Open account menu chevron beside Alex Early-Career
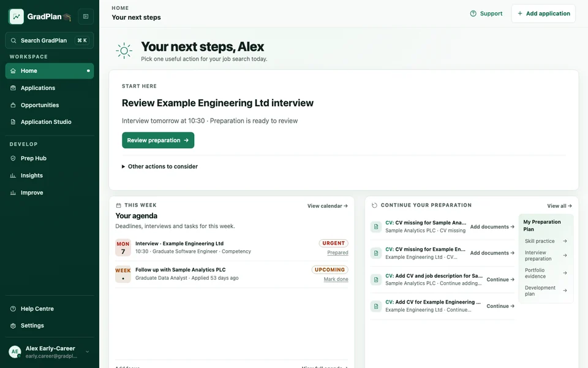 coord(88,352)
